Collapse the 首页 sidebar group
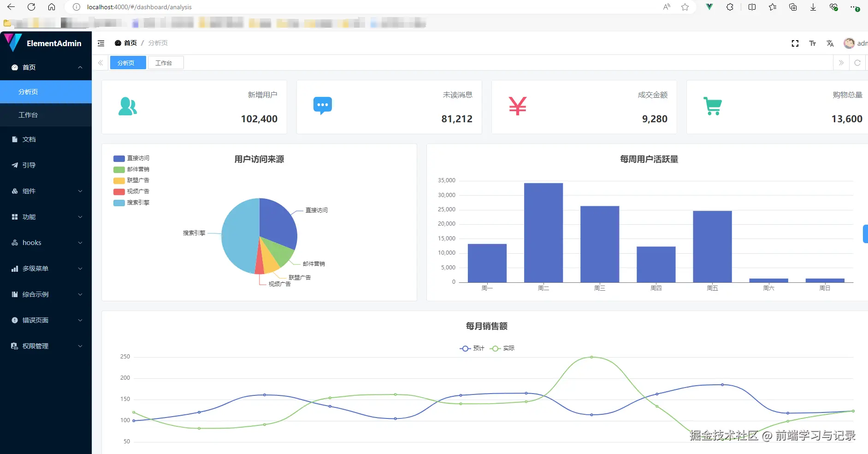The image size is (868, 454). click(46, 67)
